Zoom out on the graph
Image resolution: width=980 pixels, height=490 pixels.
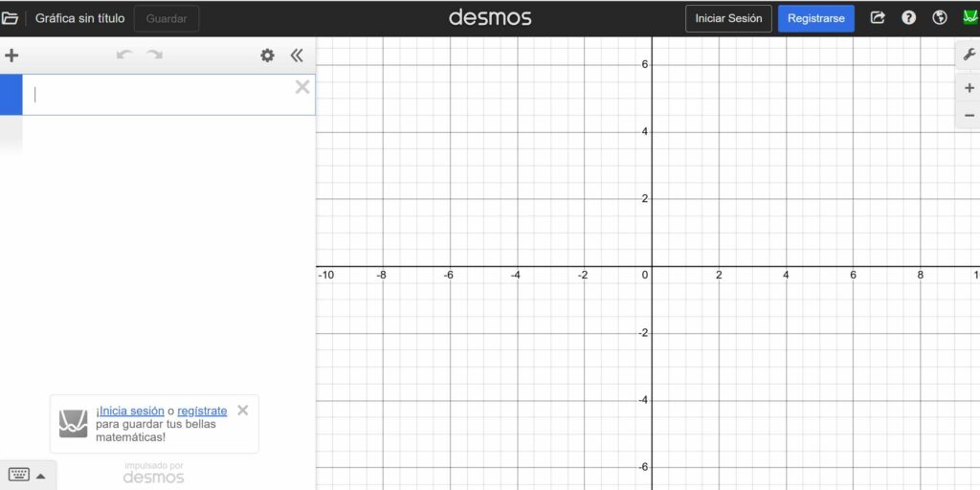point(969,116)
